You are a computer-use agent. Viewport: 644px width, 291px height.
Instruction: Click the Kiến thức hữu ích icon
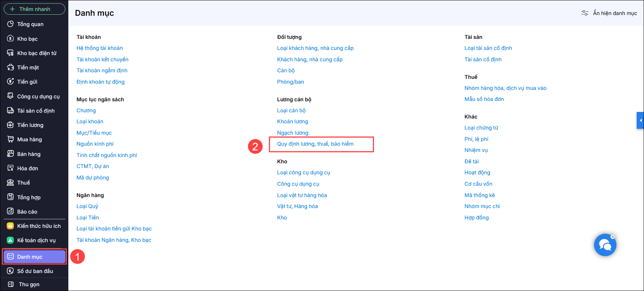pos(10,226)
